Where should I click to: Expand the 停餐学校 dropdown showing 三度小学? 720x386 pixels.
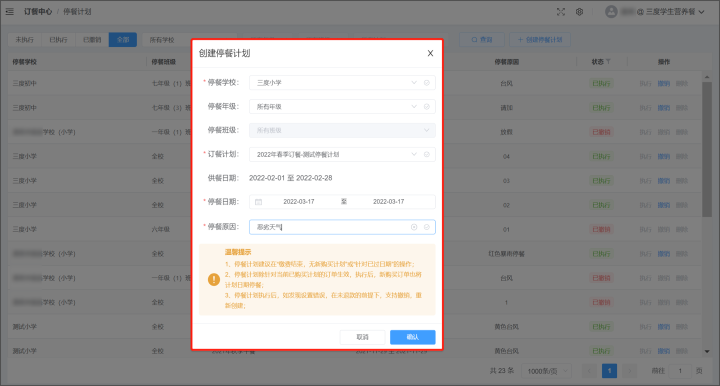pos(342,83)
